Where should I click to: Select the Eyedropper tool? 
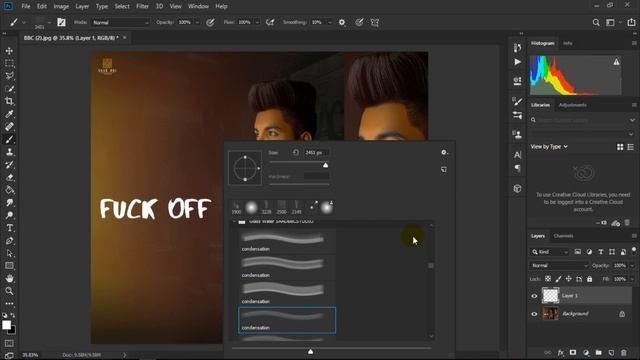click(9, 114)
